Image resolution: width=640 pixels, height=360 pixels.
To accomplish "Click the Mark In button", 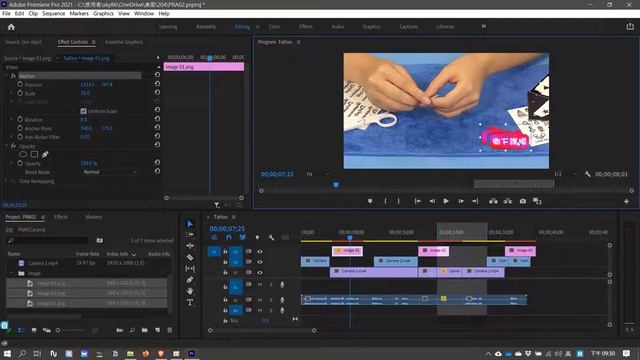I will 385,201.
